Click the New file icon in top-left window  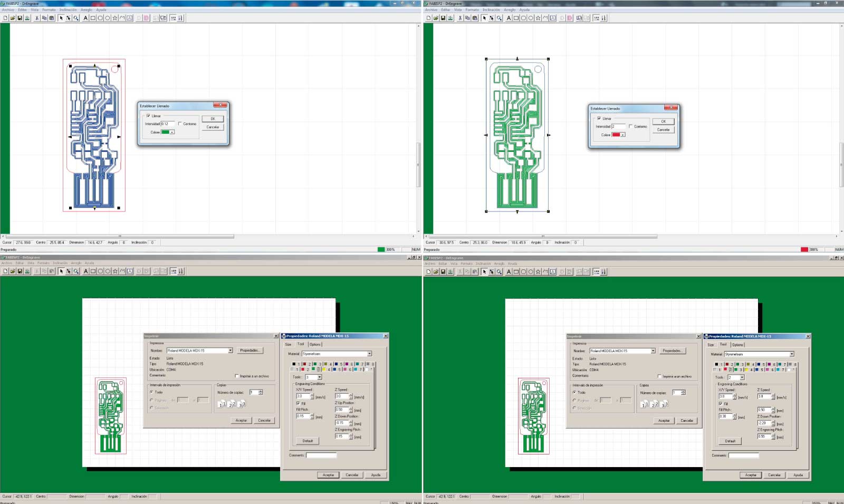5,18
